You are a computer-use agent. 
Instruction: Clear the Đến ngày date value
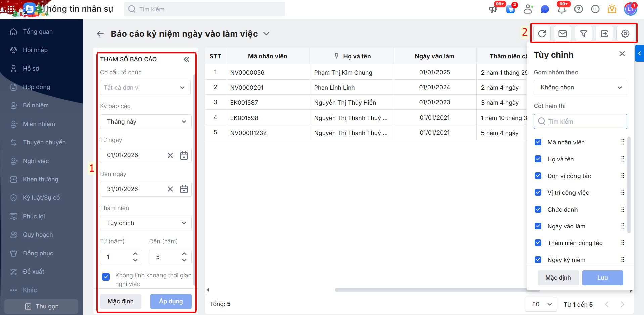170,189
